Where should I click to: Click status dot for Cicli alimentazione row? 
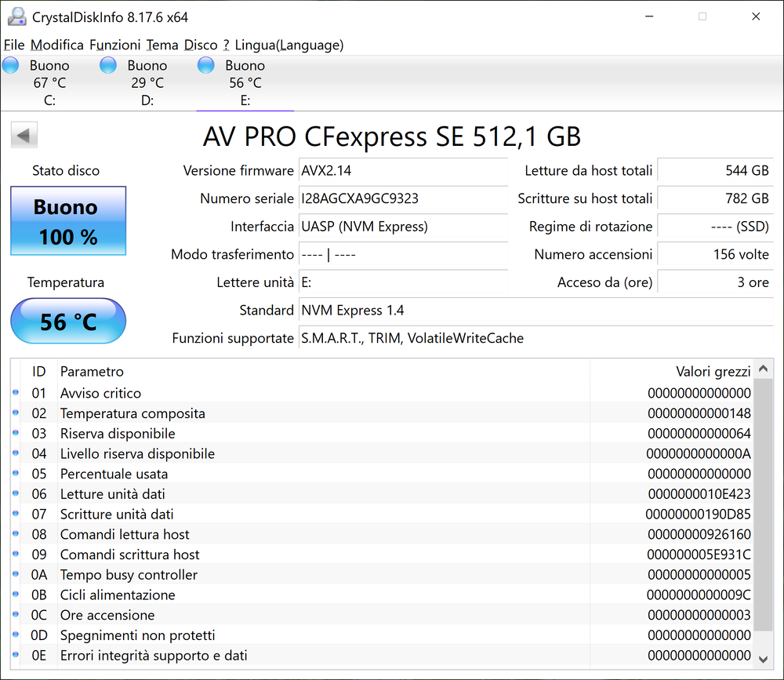click(16, 595)
